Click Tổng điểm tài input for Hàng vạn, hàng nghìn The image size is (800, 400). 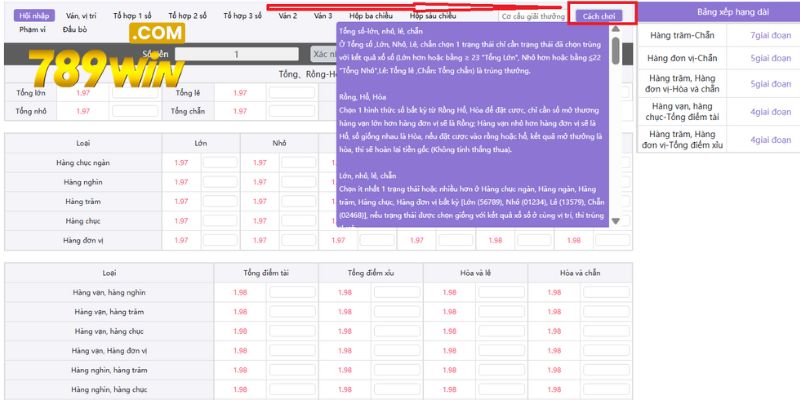click(287, 293)
